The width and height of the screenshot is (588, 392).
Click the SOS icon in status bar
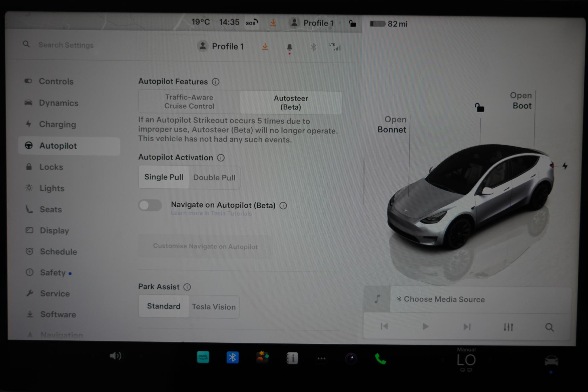pyautogui.click(x=252, y=23)
